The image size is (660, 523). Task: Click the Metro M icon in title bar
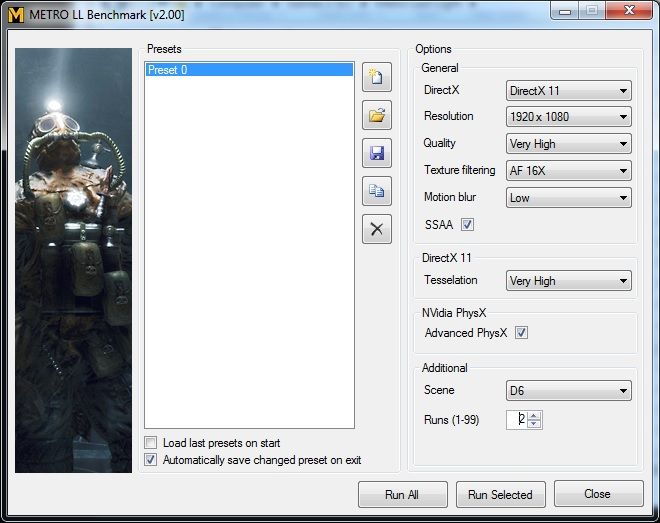pos(16,15)
